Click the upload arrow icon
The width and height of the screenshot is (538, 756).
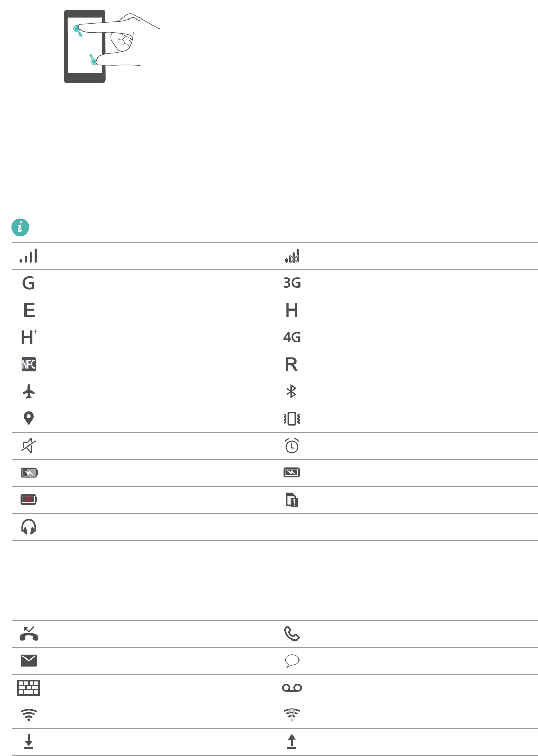tap(291, 742)
